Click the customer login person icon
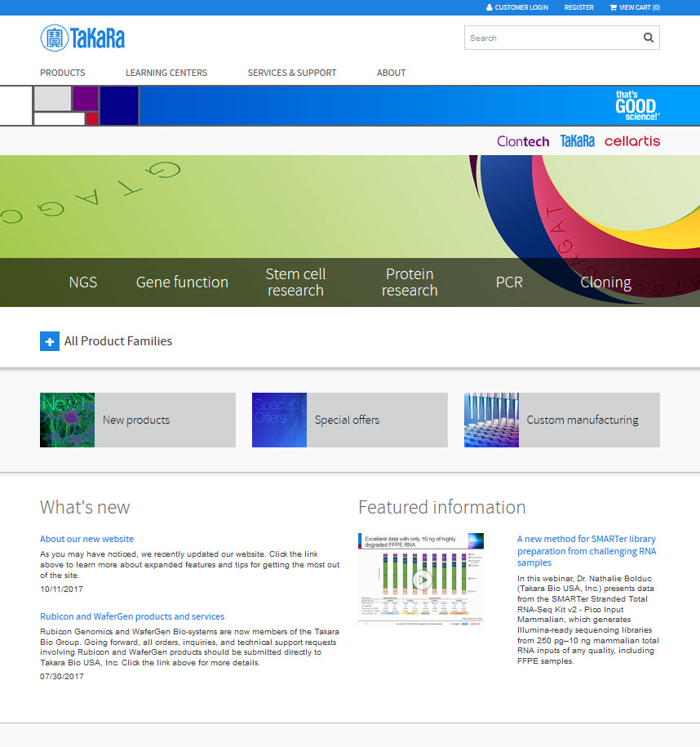The height and width of the screenshot is (747, 700). [x=489, y=7]
